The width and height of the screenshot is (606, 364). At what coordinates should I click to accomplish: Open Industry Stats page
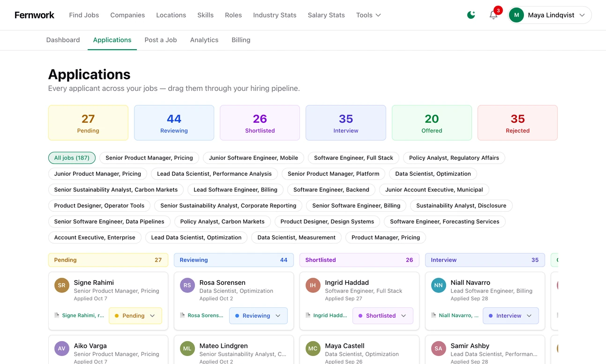click(275, 15)
